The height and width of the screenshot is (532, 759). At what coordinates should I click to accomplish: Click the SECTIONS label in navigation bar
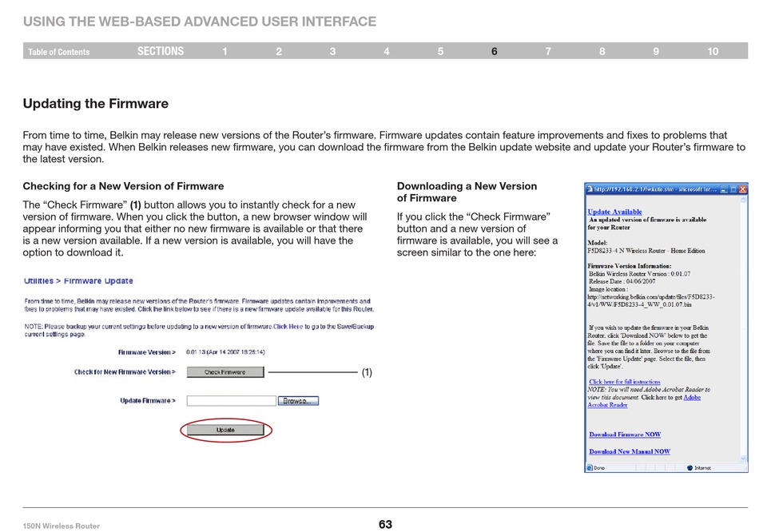[161, 51]
